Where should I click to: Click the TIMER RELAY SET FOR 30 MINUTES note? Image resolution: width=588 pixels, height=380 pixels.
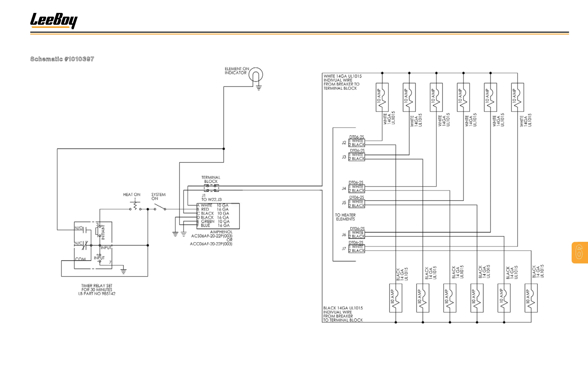coord(97,290)
